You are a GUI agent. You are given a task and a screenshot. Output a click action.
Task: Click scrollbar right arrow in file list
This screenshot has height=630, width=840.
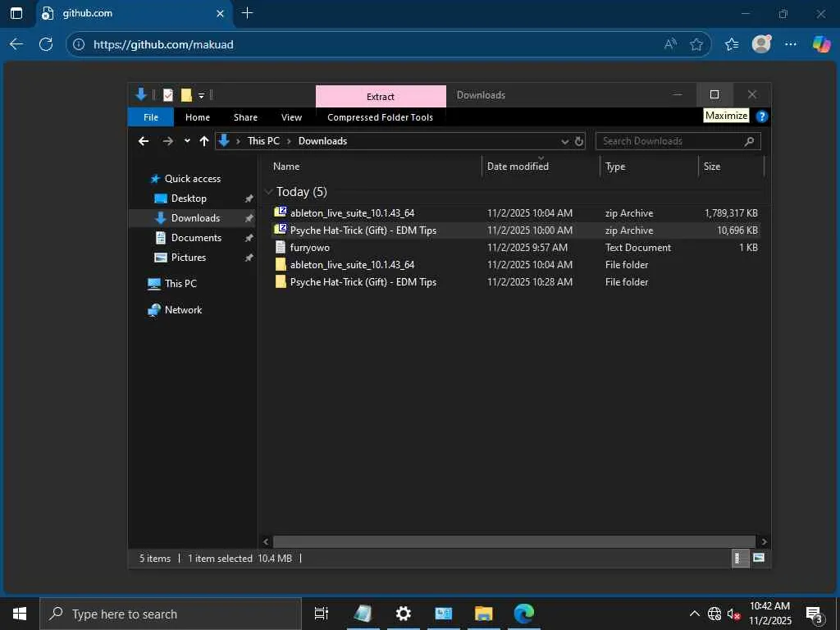pyautogui.click(x=764, y=541)
